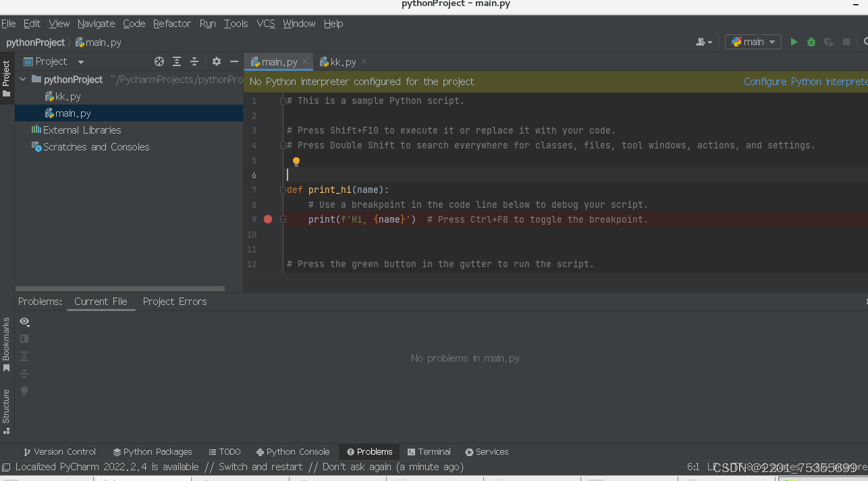Open the TODO tool window

pos(225,451)
